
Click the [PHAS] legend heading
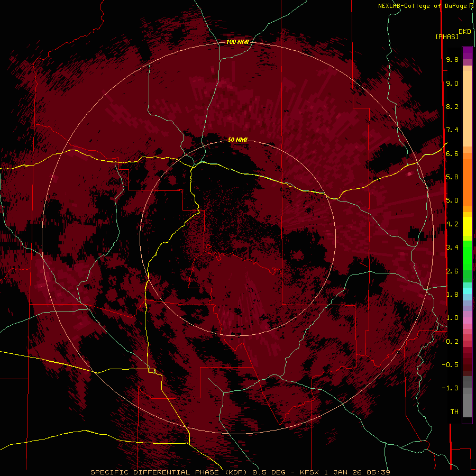pos(447,37)
